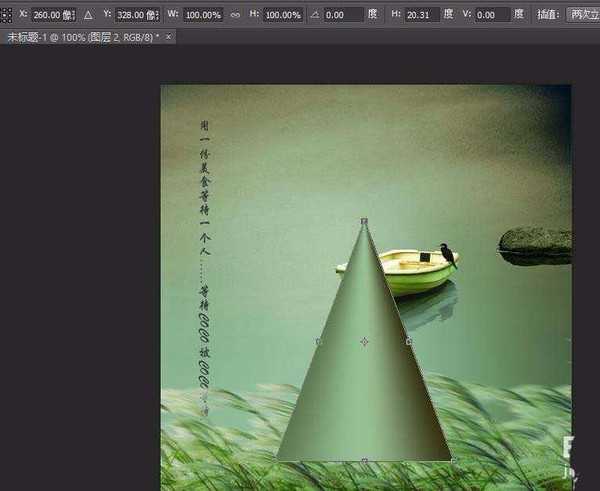Click the reference point locator icon

point(7,15)
